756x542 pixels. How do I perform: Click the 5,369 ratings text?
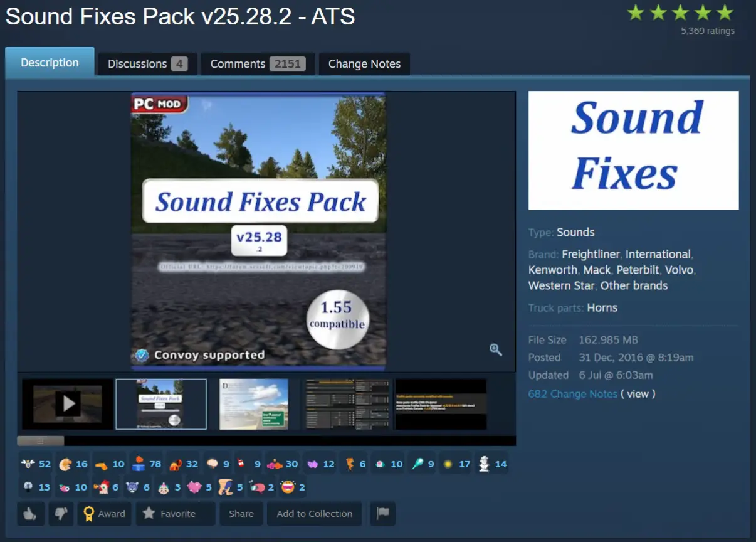(x=708, y=31)
